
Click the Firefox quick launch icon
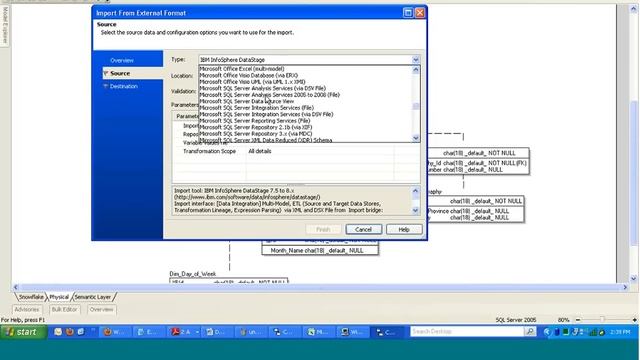(69, 332)
